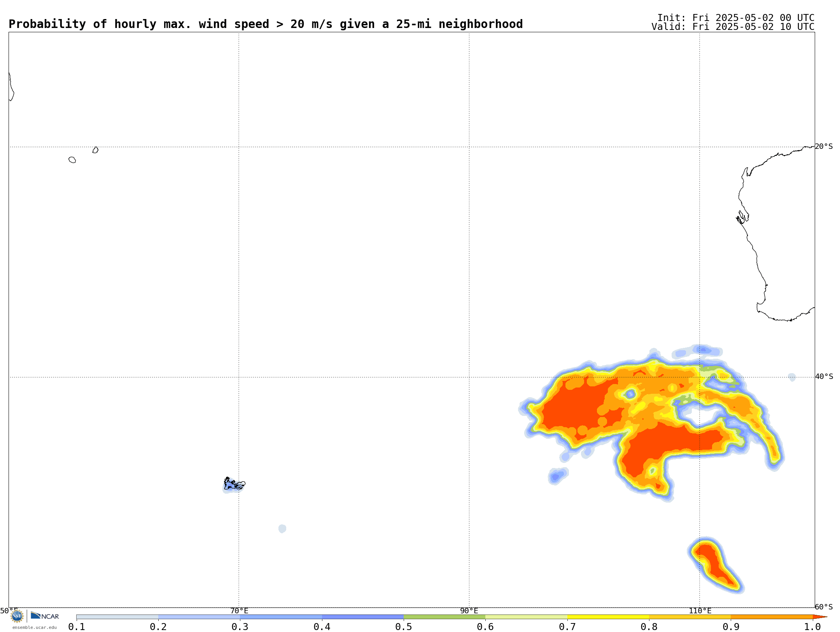
Task: Click the green 0.5–0.6 colorbar segment
Action: 444,617
